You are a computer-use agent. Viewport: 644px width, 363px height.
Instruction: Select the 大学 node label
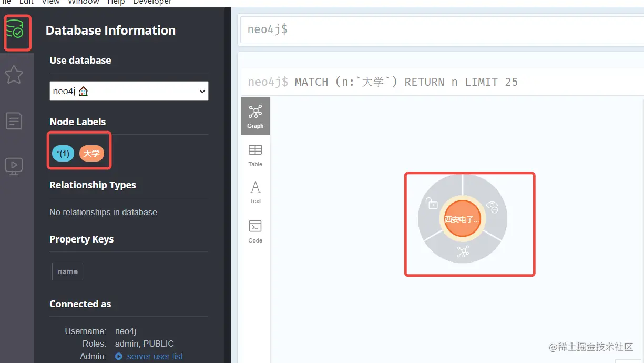point(91,154)
